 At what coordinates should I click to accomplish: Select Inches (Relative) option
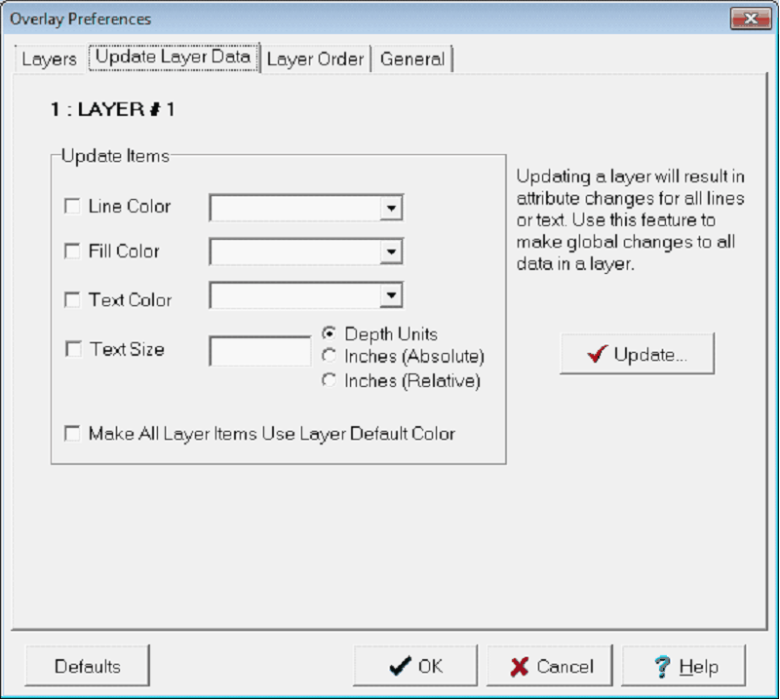pos(330,380)
